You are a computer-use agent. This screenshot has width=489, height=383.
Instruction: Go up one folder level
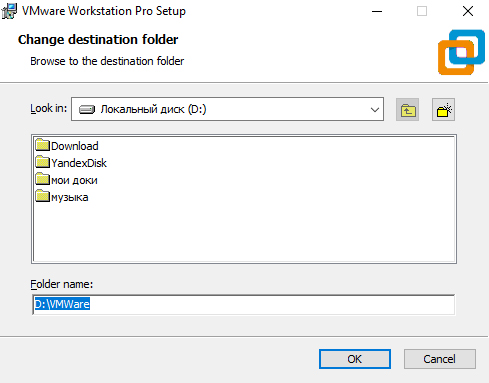[407, 110]
